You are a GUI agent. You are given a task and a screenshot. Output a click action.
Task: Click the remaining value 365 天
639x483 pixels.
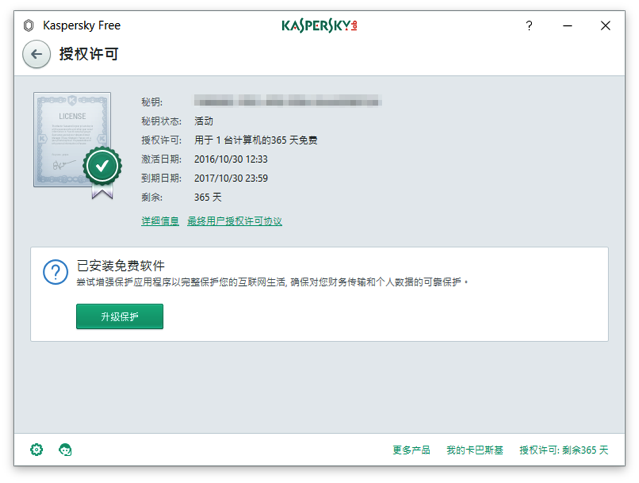tap(208, 197)
